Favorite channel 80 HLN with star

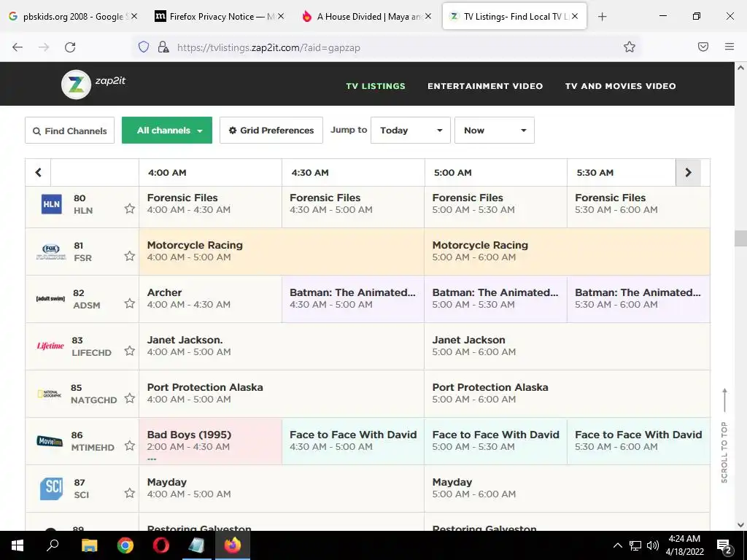tap(130, 209)
